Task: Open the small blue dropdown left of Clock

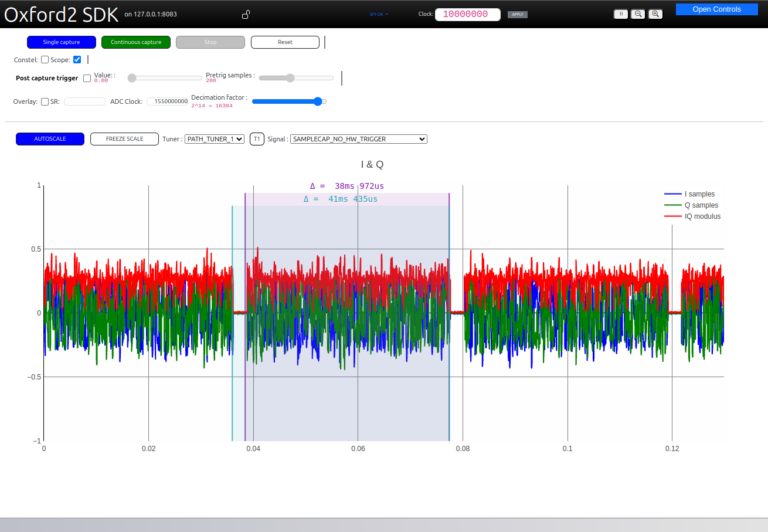Action: coord(378,14)
